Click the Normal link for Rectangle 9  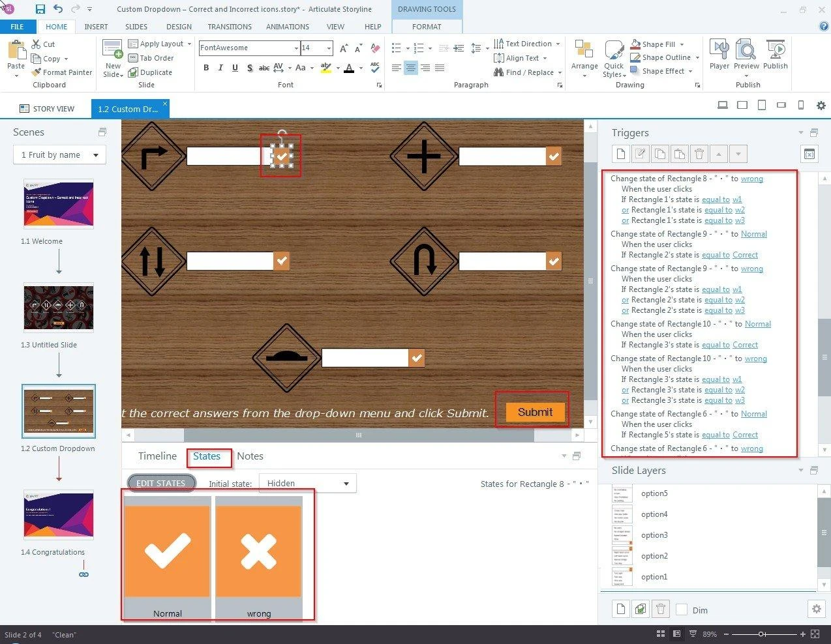(754, 234)
